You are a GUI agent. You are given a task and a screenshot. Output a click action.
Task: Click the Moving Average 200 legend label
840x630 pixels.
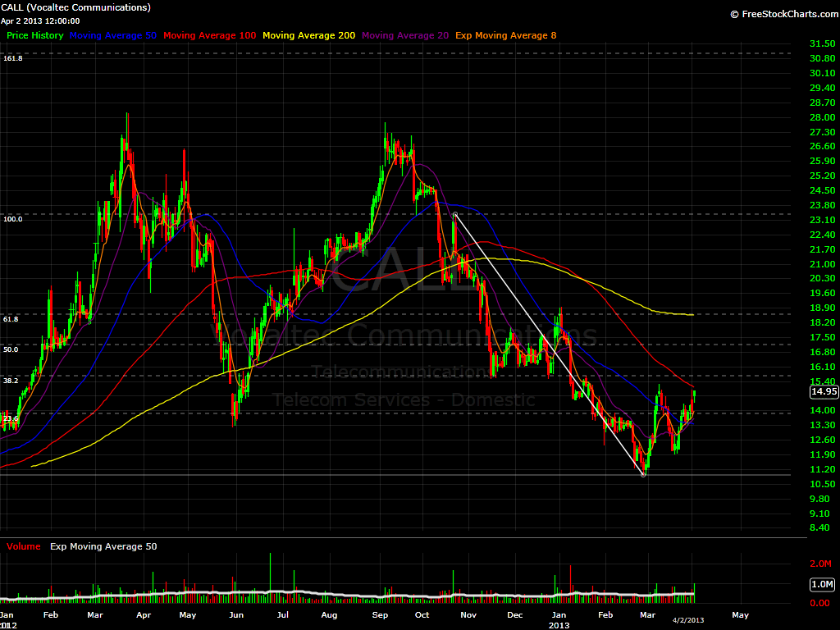(x=308, y=35)
